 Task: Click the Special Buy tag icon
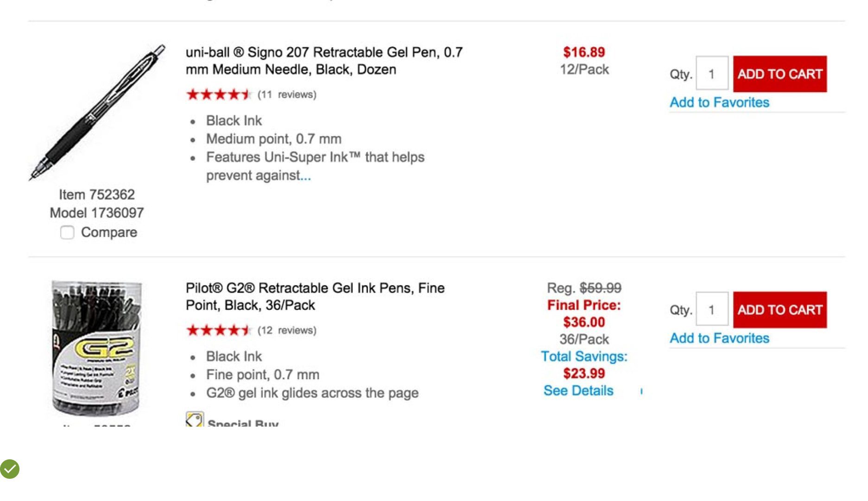coord(195,420)
